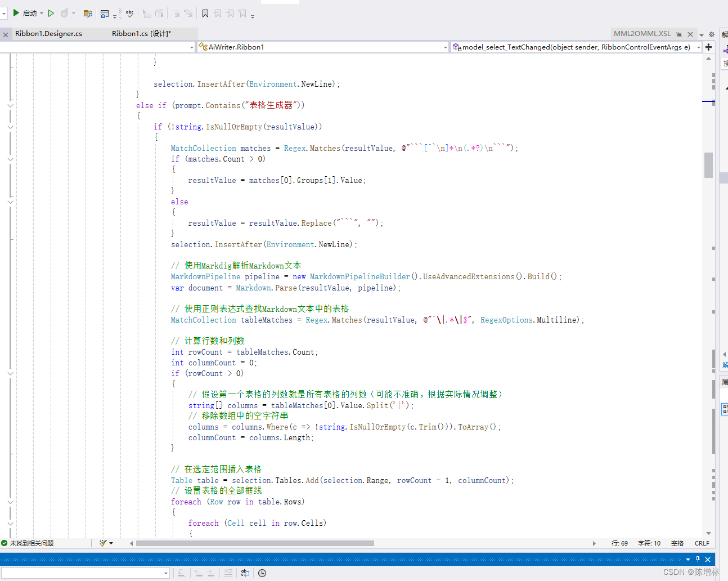
Task: Click the vertical scrollbar up arrow
Action: click(x=708, y=59)
